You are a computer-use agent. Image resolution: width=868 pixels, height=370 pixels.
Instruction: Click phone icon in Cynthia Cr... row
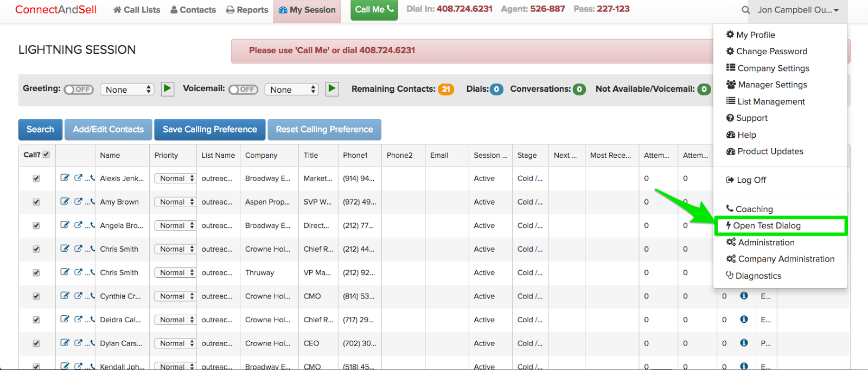coord(92,296)
